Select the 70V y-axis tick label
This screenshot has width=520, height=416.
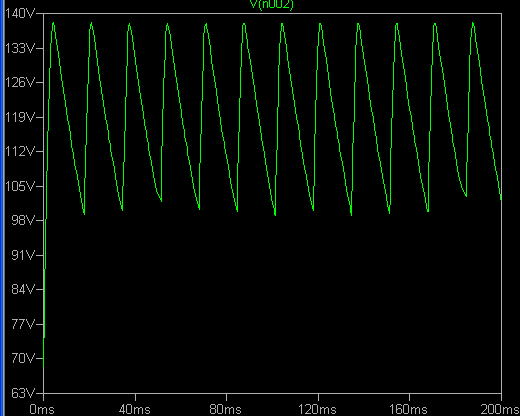tap(23, 359)
